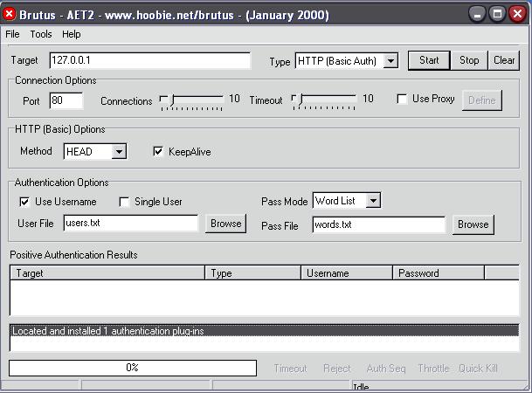Open the Help menu
The height and width of the screenshot is (393, 532).
pos(72,34)
